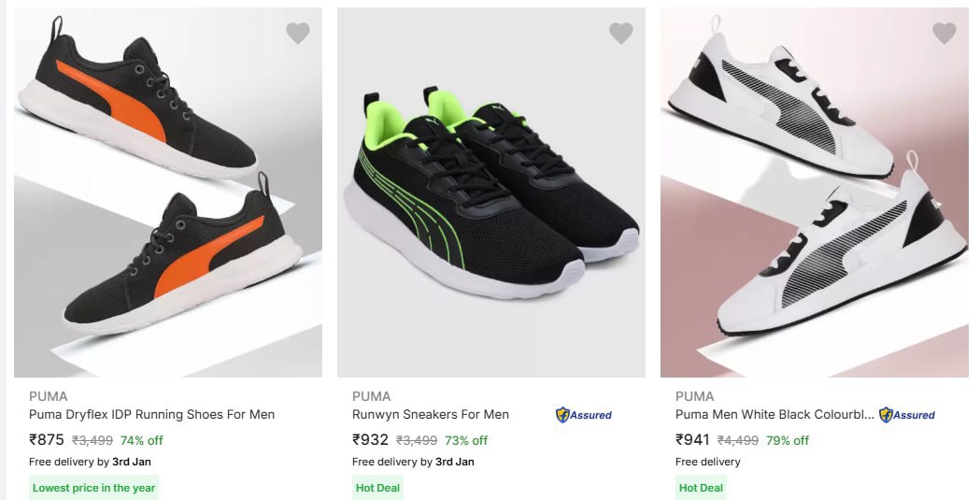
Task: Click the ₹941 price of white Puma shoes
Action: pos(693,439)
